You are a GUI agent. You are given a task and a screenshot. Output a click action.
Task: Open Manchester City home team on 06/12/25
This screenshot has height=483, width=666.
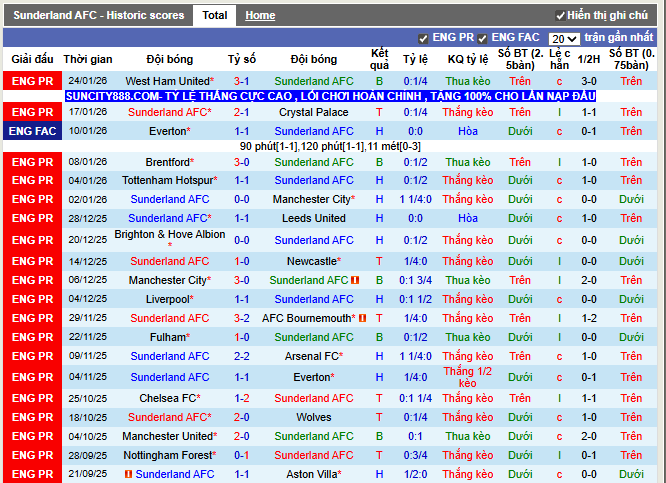tap(169, 280)
